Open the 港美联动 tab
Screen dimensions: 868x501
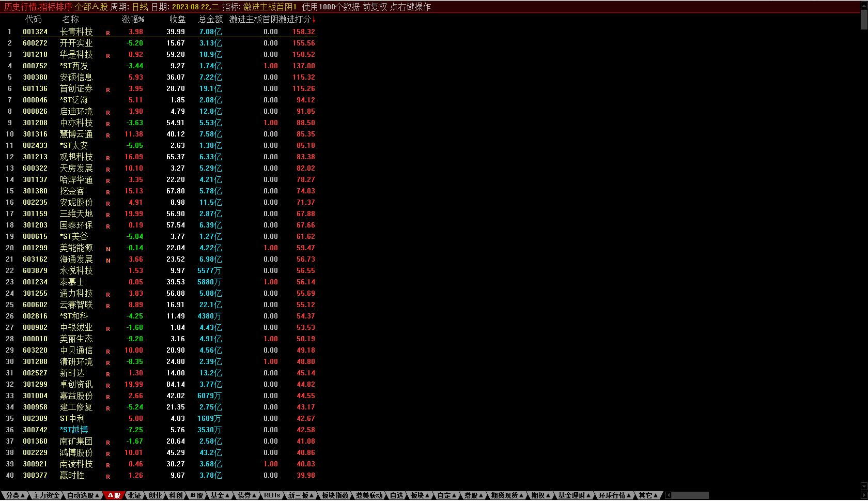tap(369, 495)
